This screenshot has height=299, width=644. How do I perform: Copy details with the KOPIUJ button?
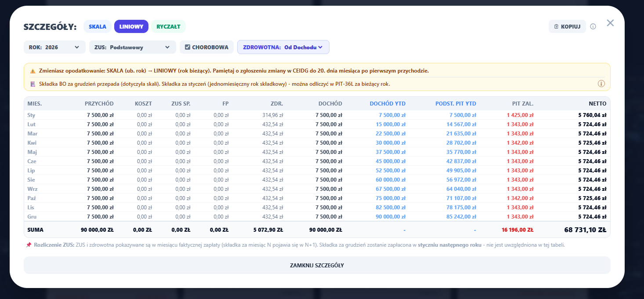[x=568, y=26]
